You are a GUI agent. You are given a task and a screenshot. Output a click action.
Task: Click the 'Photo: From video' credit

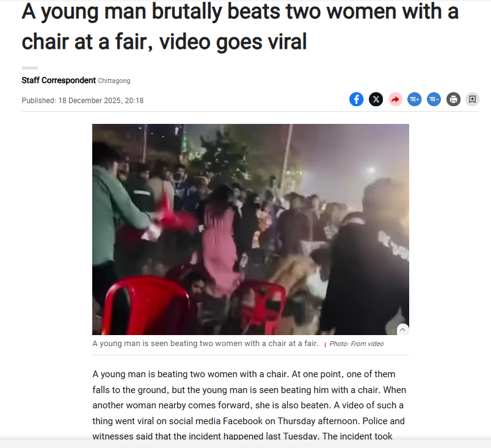(x=357, y=344)
